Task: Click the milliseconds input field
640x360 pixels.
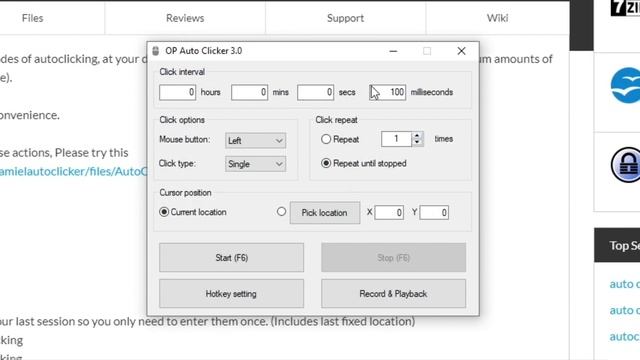Action: tap(388, 92)
